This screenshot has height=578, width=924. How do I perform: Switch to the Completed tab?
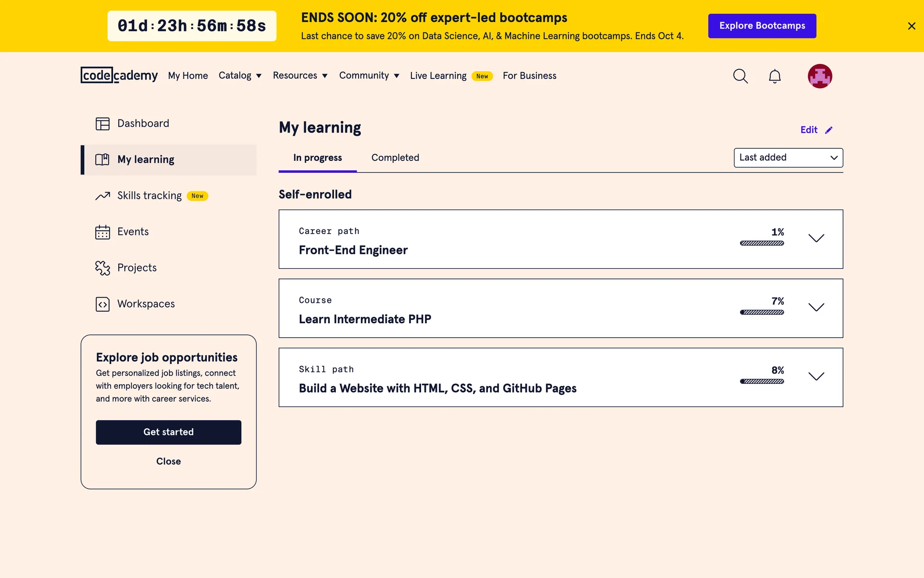395,158
